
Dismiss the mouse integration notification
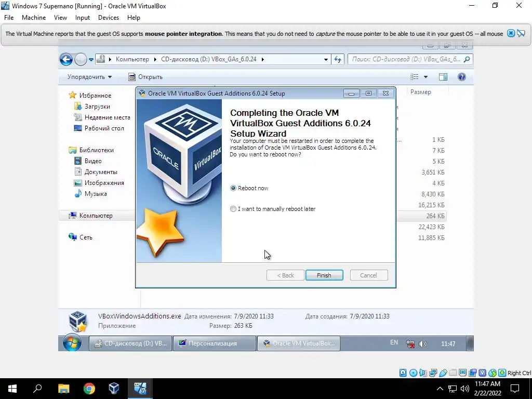[x=511, y=33]
